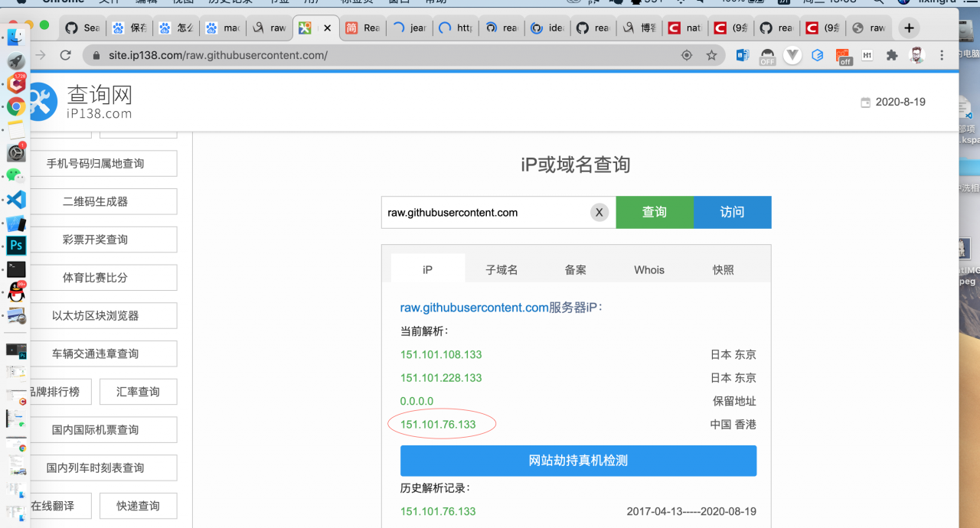Switch to the 子域名 tab
The image size is (980, 528).
(x=501, y=269)
